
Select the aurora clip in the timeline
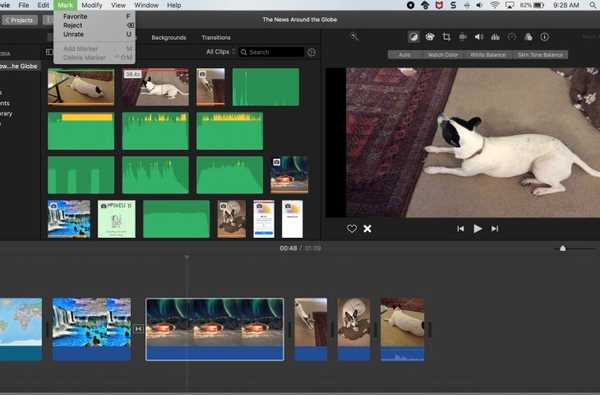(215, 329)
